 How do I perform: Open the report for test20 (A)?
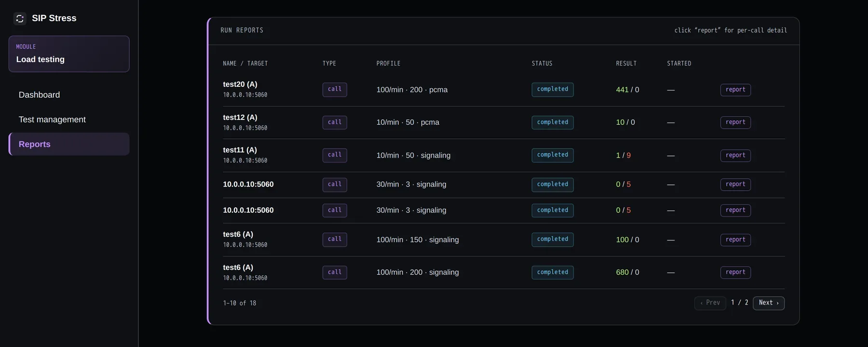pos(735,90)
